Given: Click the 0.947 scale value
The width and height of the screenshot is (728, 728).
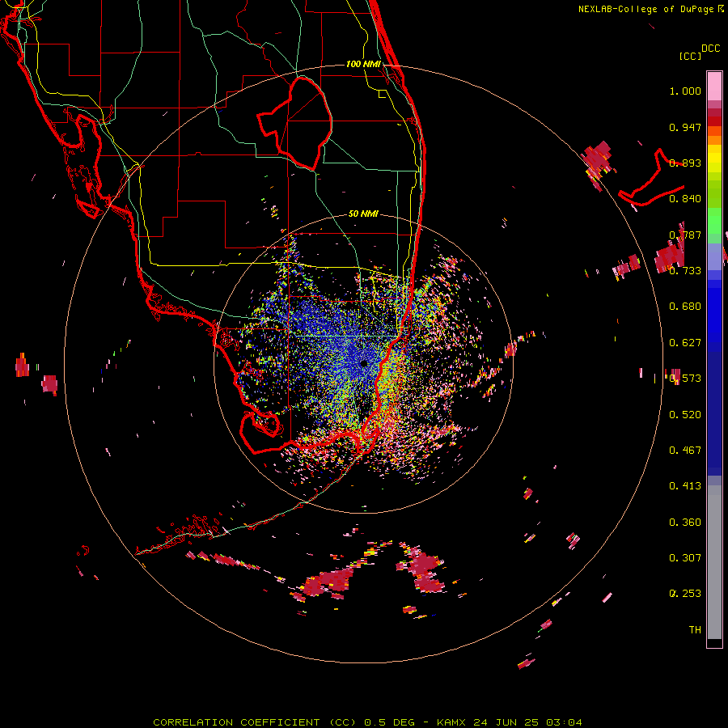Looking at the screenshot, I should coord(685,127).
